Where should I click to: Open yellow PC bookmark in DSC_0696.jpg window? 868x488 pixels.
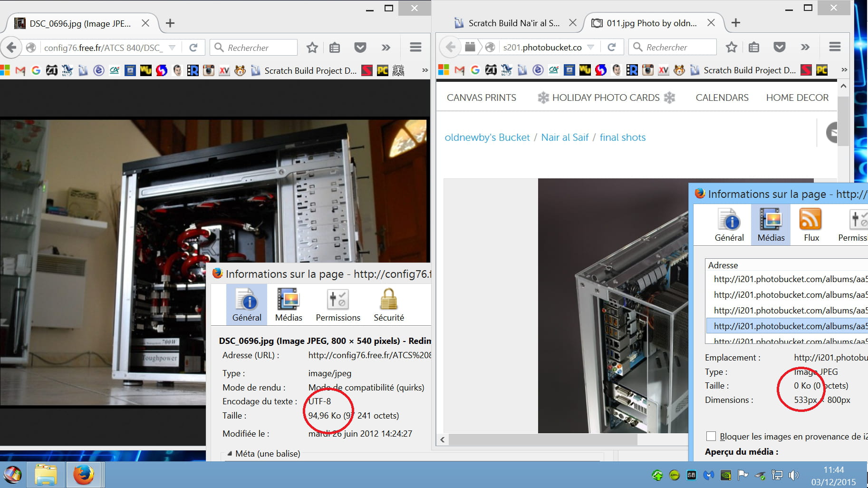pos(382,71)
